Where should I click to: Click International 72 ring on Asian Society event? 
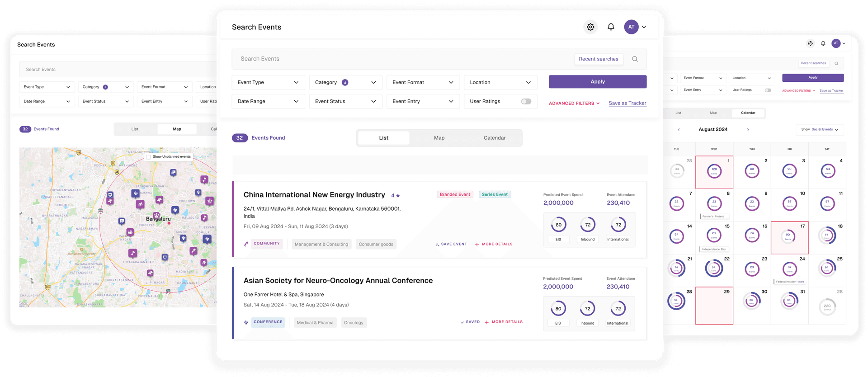[618, 309]
